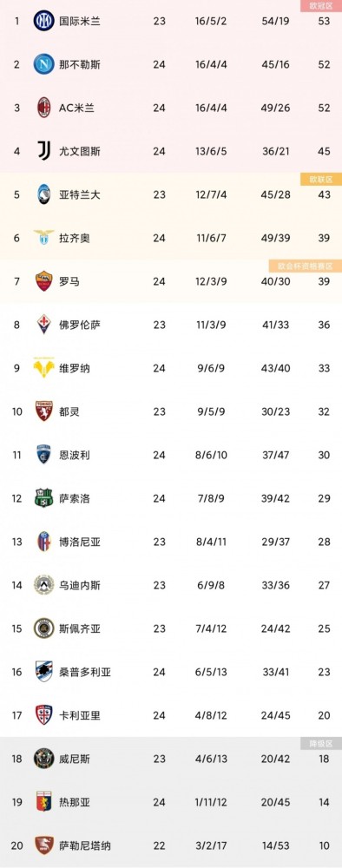Click the AC Milan crest icon
The height and width of the screenshot is (868, 342).
(43, 108)
